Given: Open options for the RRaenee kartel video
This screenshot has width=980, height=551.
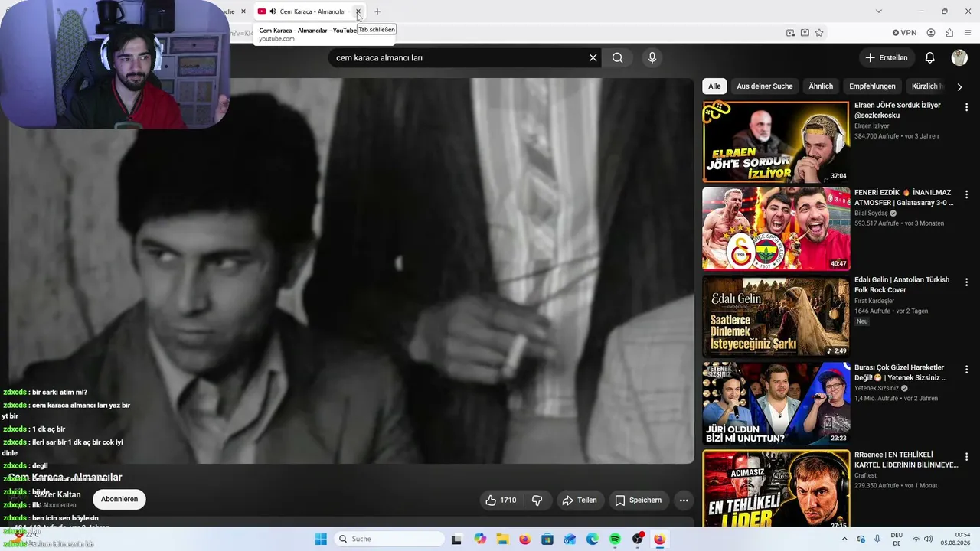Looking at the screenshot, I should click(966, 456).
